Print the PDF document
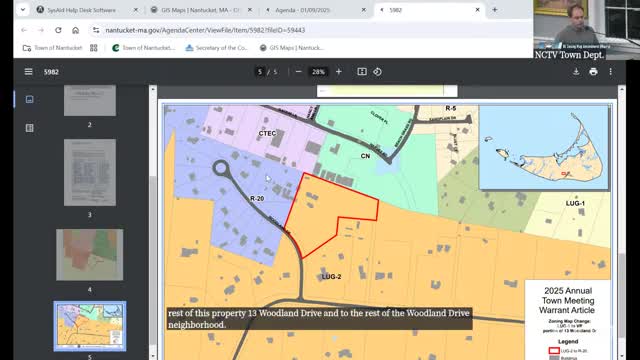The width and height of the screenshot is (640, 360). 593,72
